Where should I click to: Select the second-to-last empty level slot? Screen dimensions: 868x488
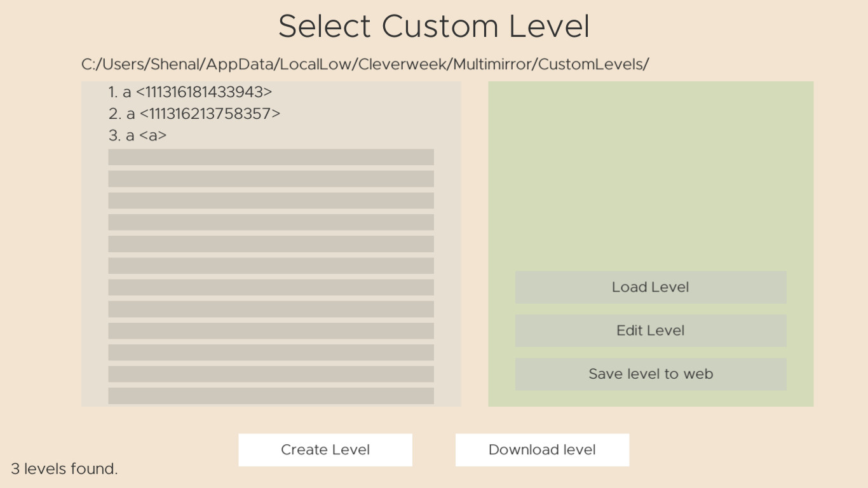pyautogui.click(x=271, y=374)
